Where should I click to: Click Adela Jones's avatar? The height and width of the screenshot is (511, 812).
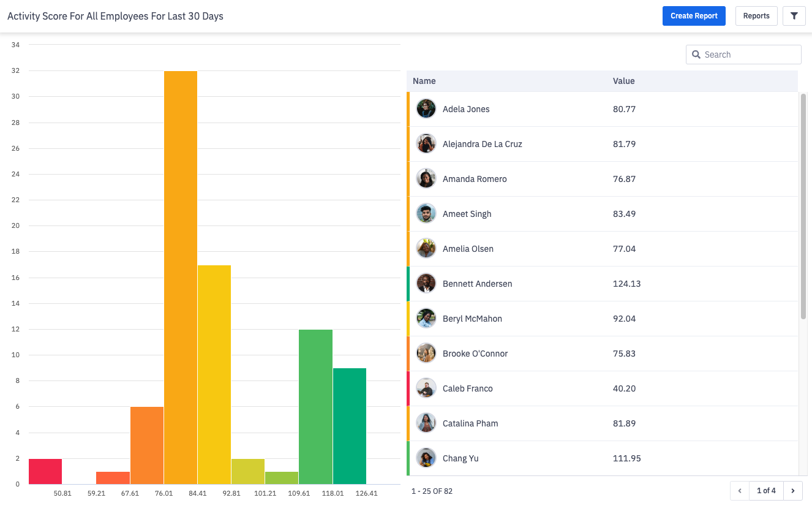coord(426,109)
